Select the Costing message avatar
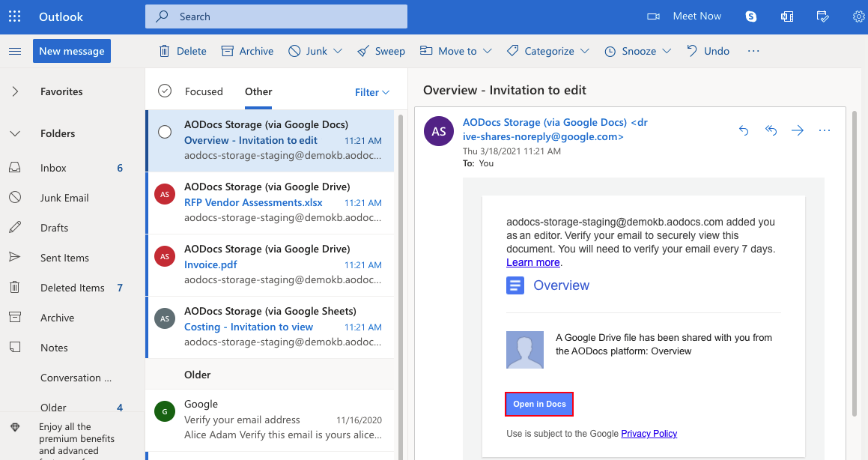The height and width of the screenshot is (460, 868). click(x=165, y=318)
